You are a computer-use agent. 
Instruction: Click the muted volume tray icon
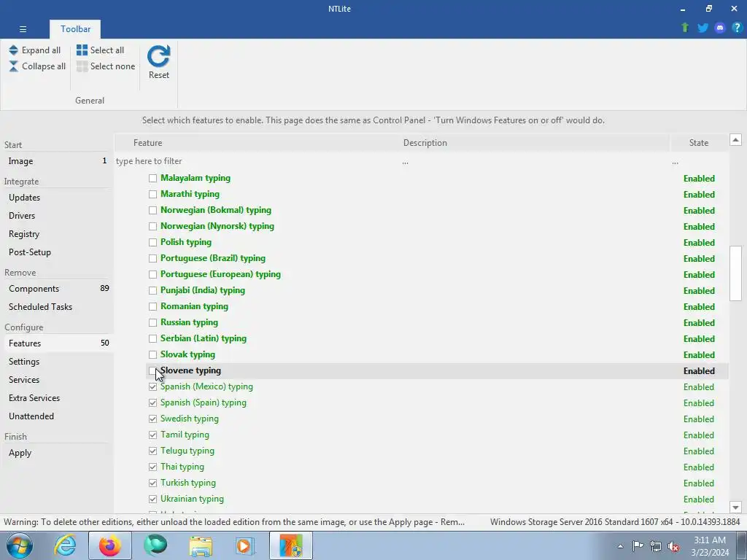click(x=673, y=547)
